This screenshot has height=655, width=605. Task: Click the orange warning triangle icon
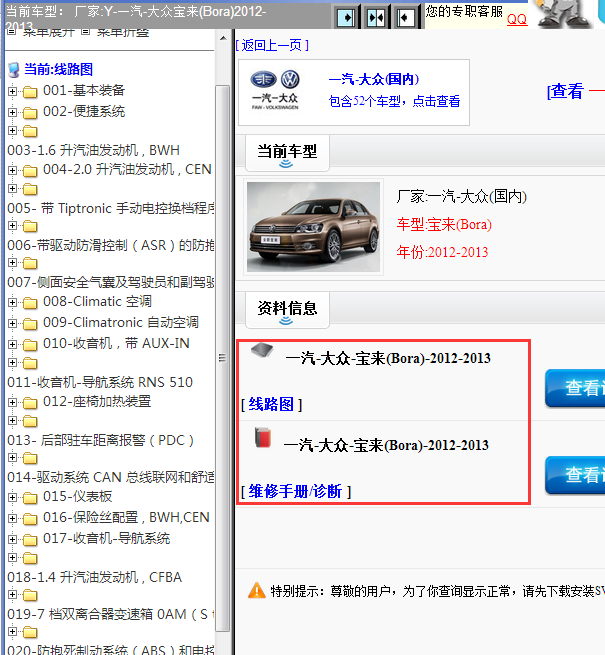point(257,591)
